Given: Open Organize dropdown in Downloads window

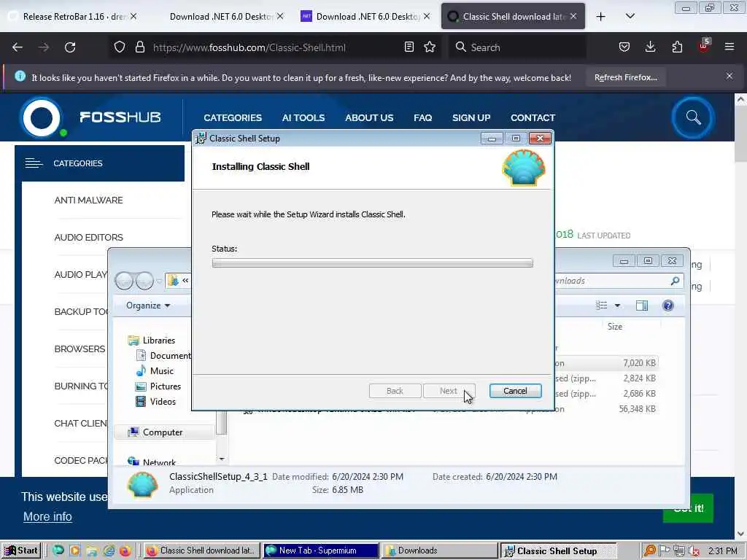Looking at the screenshot, I should click(x=147, y=306).
